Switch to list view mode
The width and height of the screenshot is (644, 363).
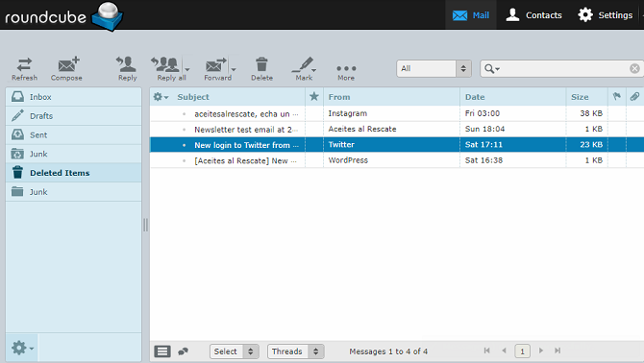162,351
